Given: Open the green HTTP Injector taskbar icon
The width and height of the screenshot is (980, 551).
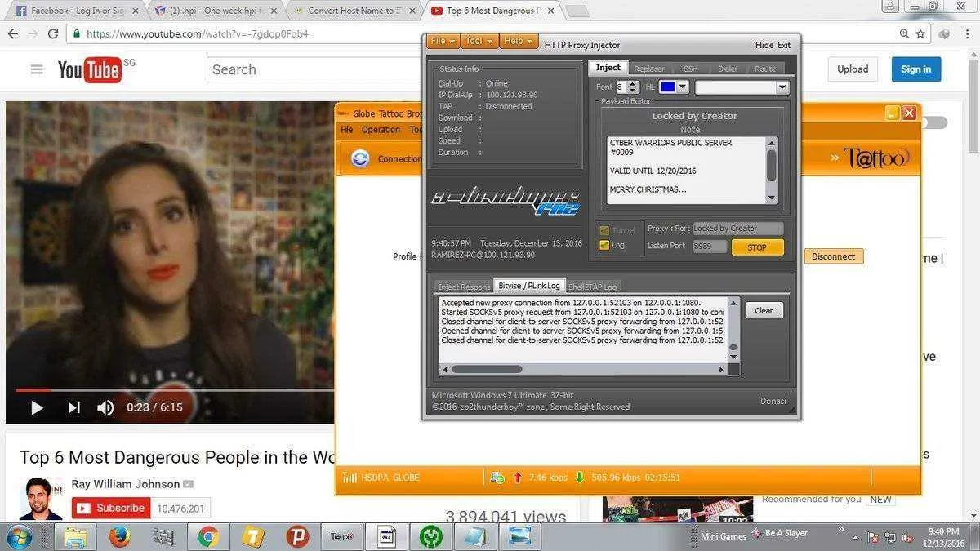Looking at the screenshot, I should [430, 536].
